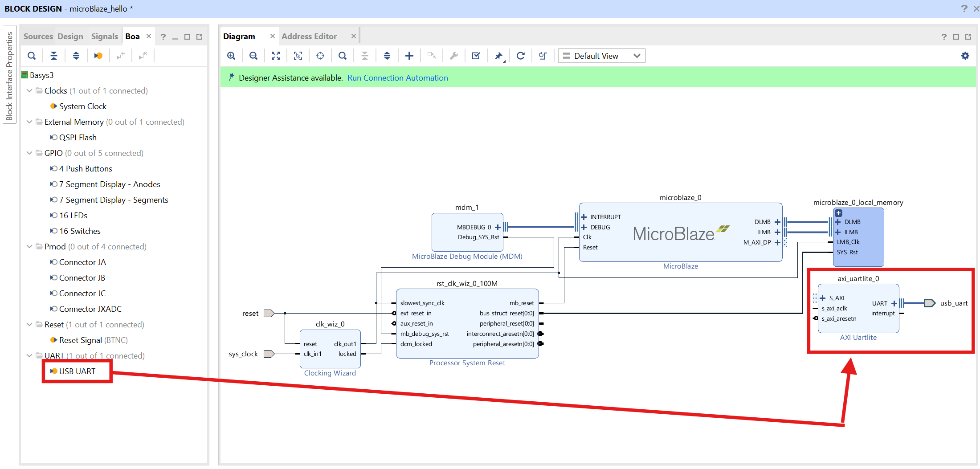This screenshot has width=980, height=469.
Task: Click the Diagram panel help question mark
Action: pos(944,37)
